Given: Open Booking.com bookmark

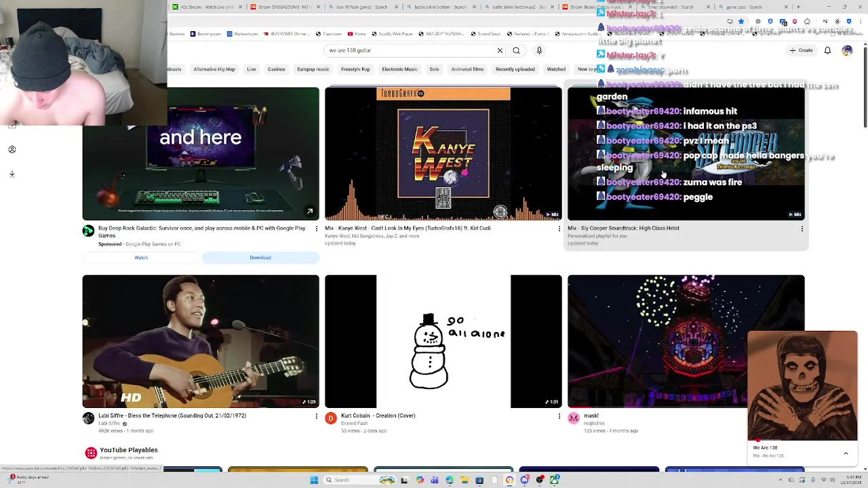Looking at the screenshot, I should (x=206, y=33).
